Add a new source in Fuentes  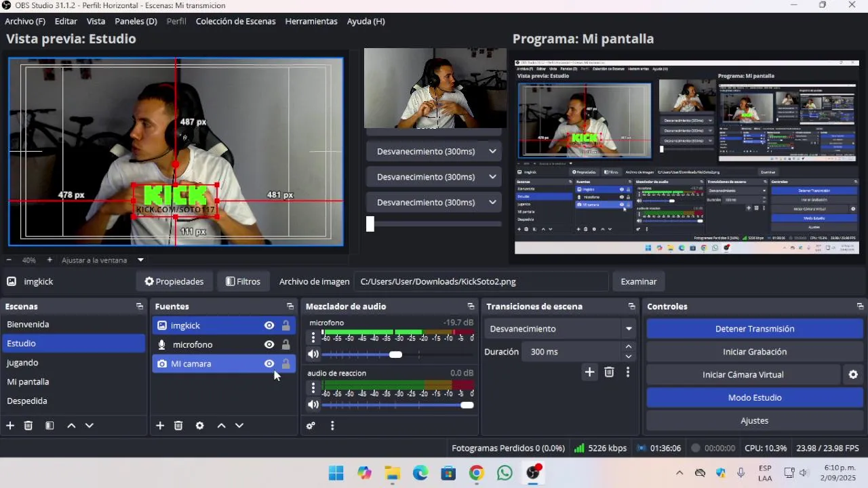click(x=160, y=426)
